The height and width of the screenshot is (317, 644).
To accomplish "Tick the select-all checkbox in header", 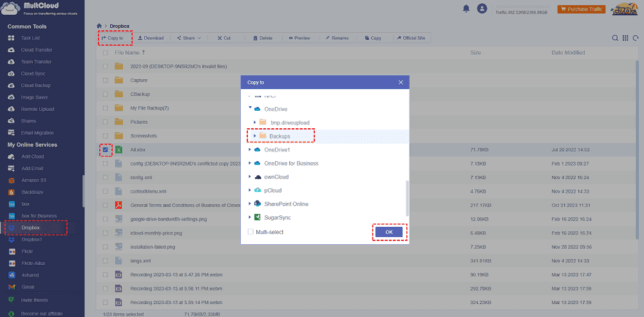I will tap(106, 53).
